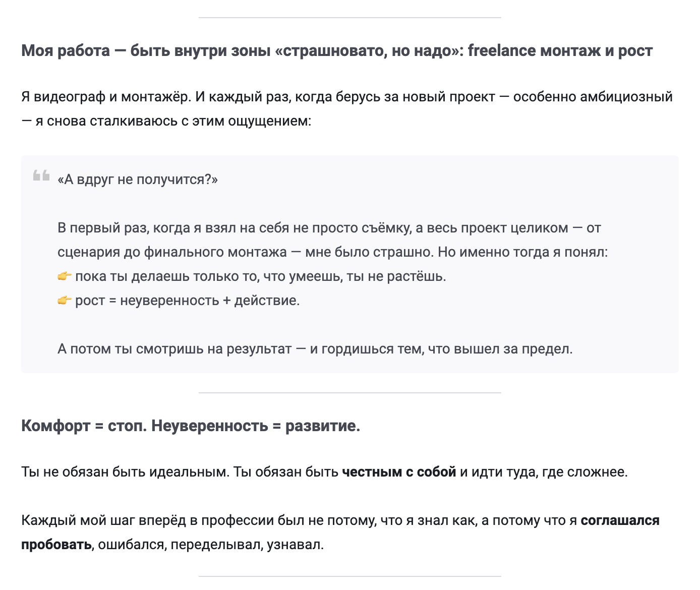Click the quote line «А вдруг не получится?»
Image resolution: width=700 pixels, height=590 pixels.
tap(138, 180)
